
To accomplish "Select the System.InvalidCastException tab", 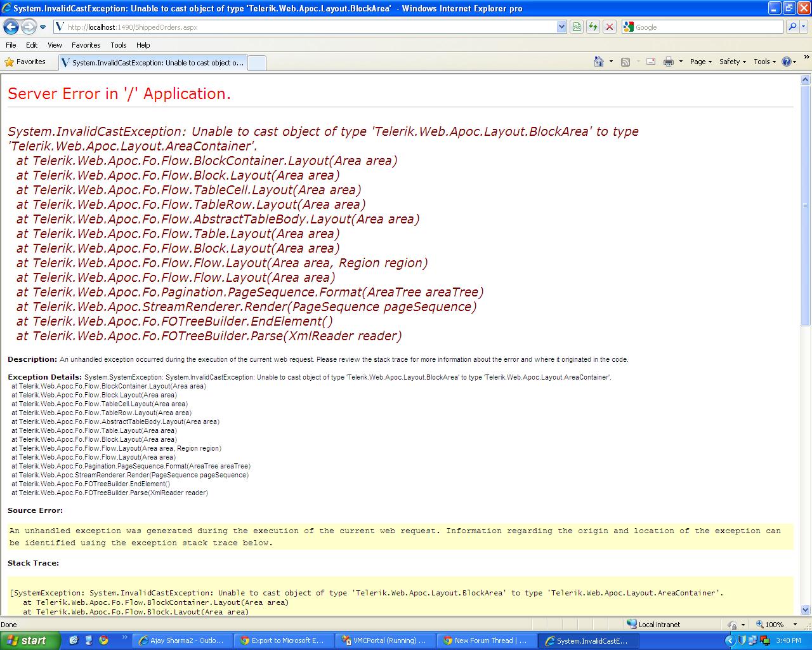I will 152,63.
